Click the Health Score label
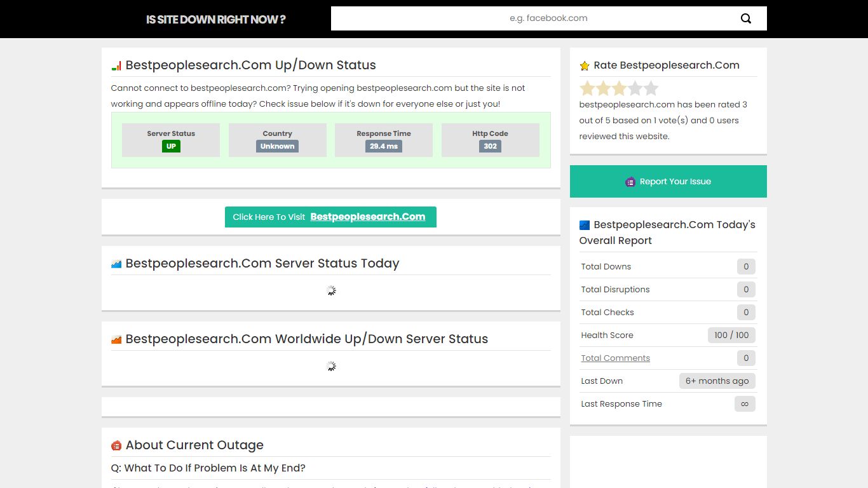Screen dimensions: 868x488 tap(607, 335)
